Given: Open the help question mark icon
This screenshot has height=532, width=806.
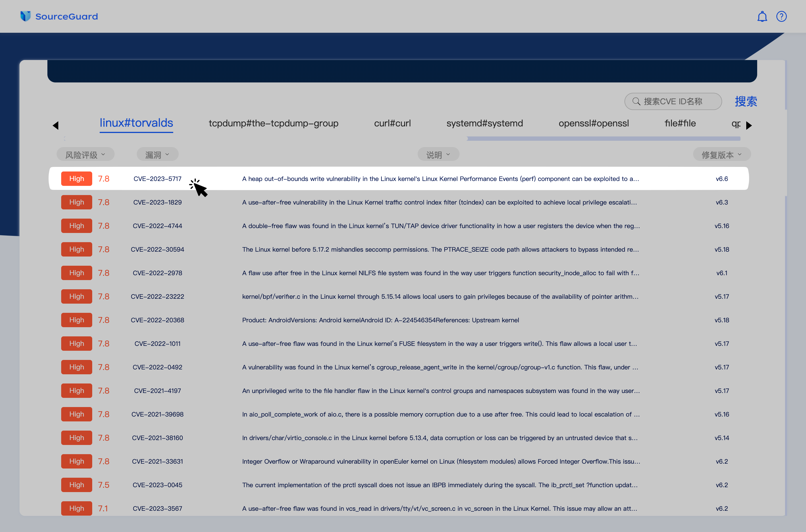Looking at the screenshot, I should click(781, 17).
